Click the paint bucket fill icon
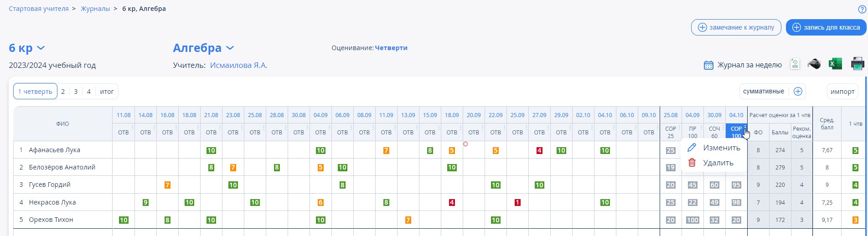Image resolution: width=868 pixels, height=236 pixels. 814,64
